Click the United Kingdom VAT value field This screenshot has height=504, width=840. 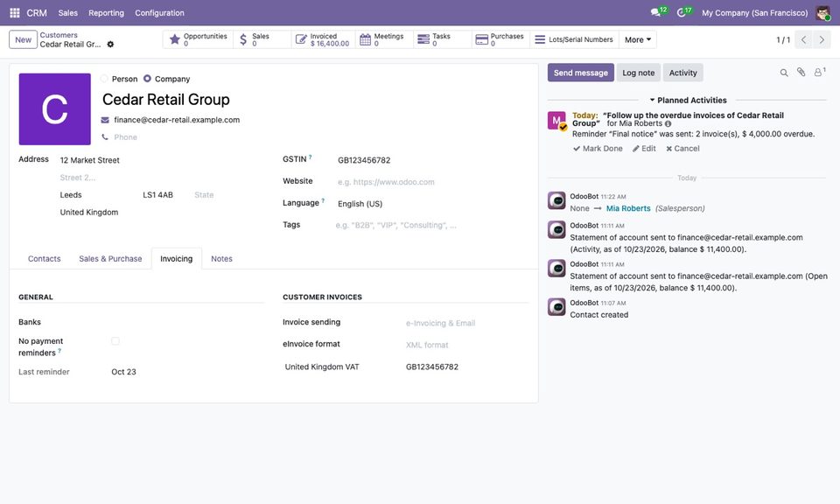pyautogui.click(x=466, y=367)
